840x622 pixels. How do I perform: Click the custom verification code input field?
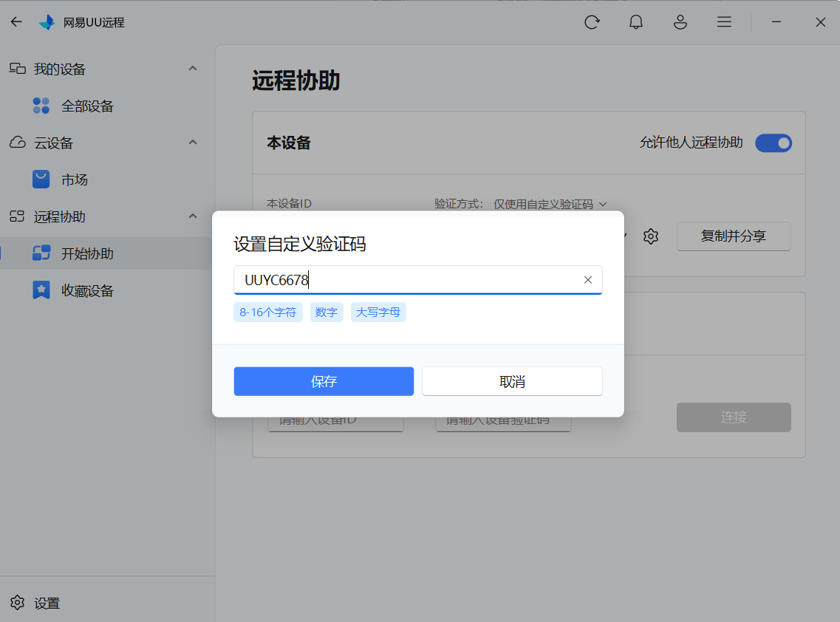(418, 280)
